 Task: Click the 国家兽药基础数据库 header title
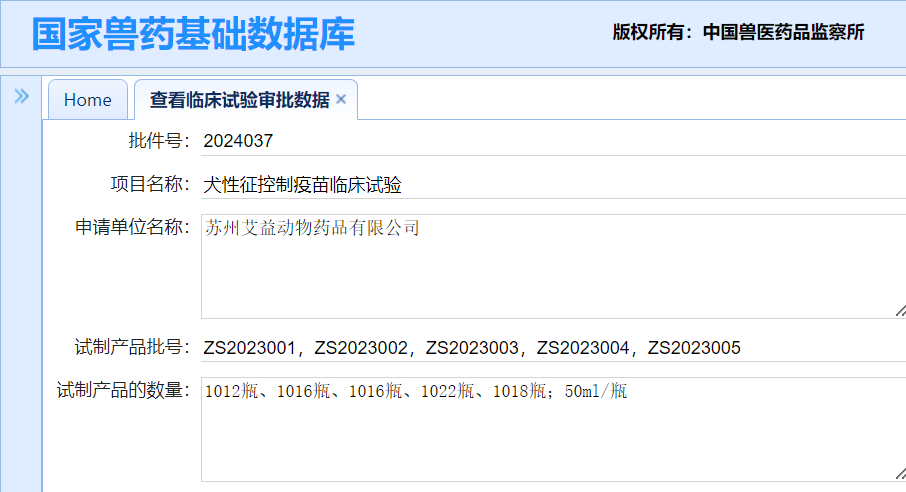coord(194,34)
